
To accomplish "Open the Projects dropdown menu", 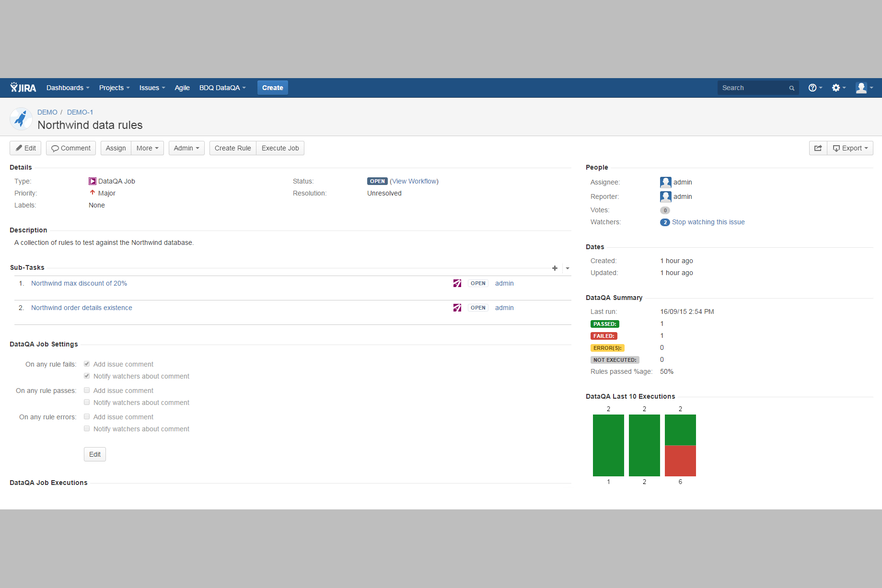I will (x=114, y=88).
